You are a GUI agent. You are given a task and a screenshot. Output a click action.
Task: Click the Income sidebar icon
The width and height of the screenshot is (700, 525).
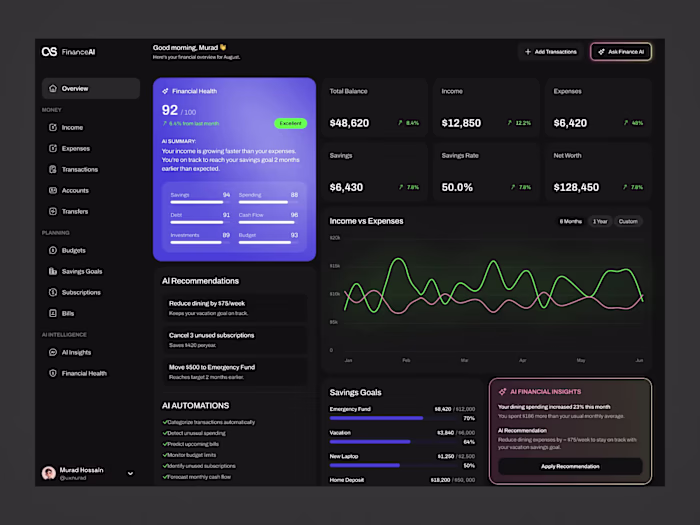click(53, 127)
